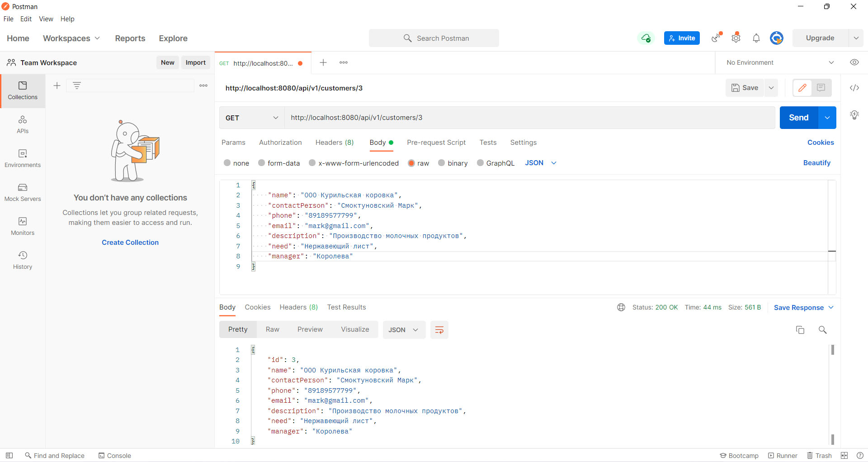Open the response JSON format dropdown

click(x=404, y=330)
